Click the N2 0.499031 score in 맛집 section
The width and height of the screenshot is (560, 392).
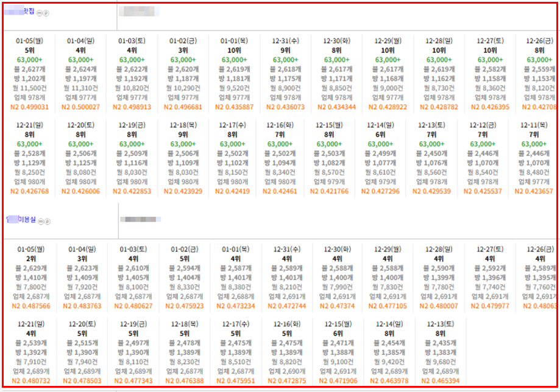pos(30,107)
